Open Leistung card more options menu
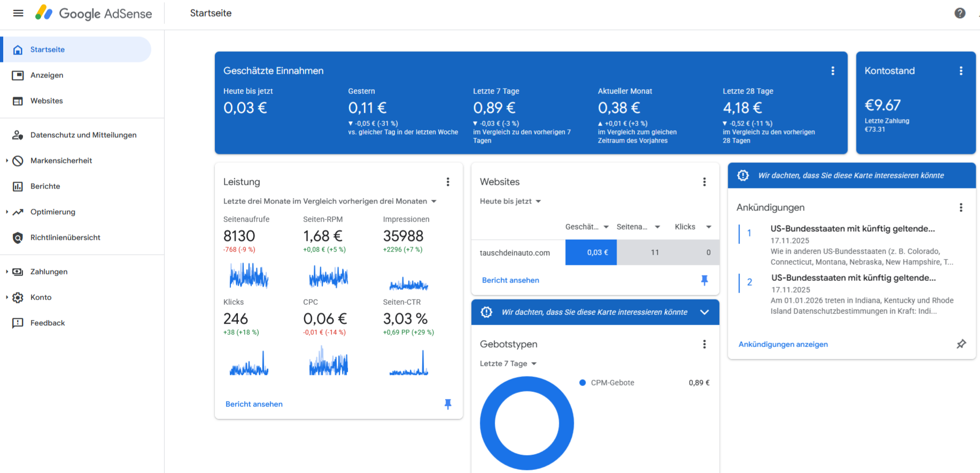The width and height of the screenshot is (980, 473). (448, 182)
